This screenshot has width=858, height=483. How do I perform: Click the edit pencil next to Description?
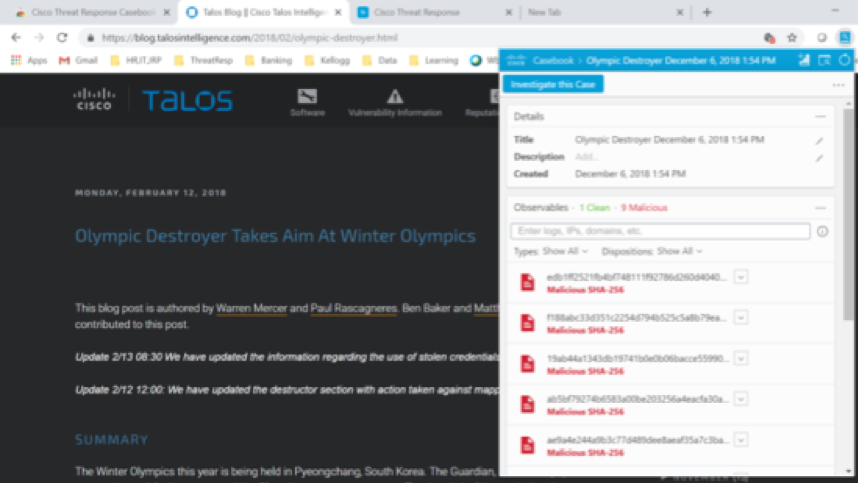819,157
